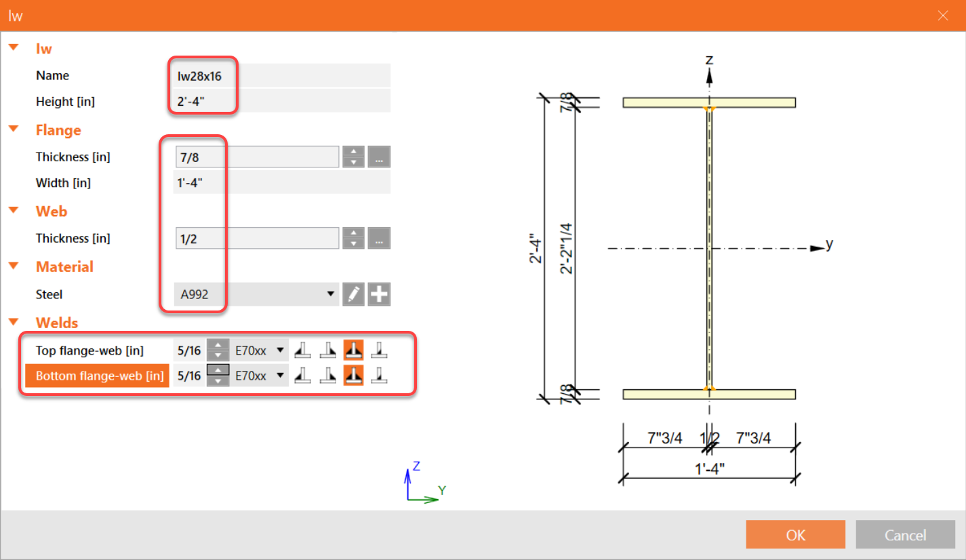
Task: Collapse the Iw section
Action: click(x=14, y=48)
